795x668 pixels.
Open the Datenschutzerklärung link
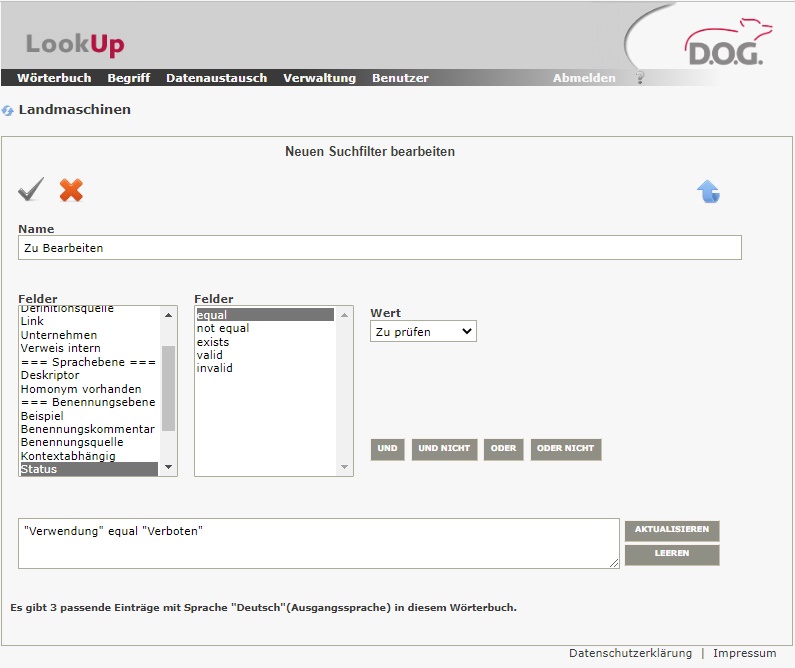tap(630, 653)
